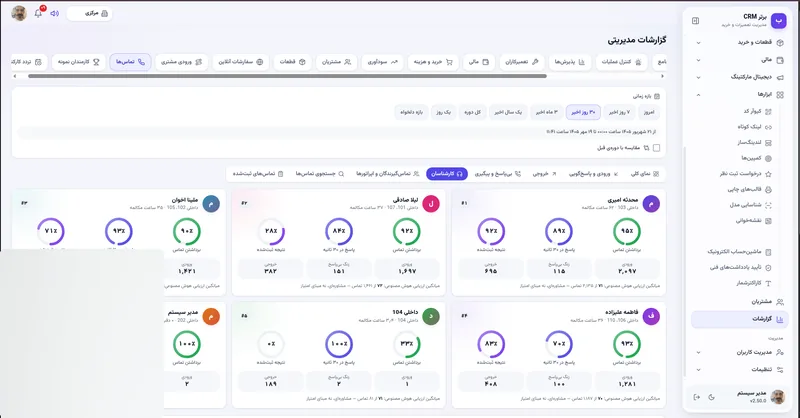Screen dimensions: 800x418
Task: Select the ۳۰ روز اخیر range
Action: pos(583,112)
